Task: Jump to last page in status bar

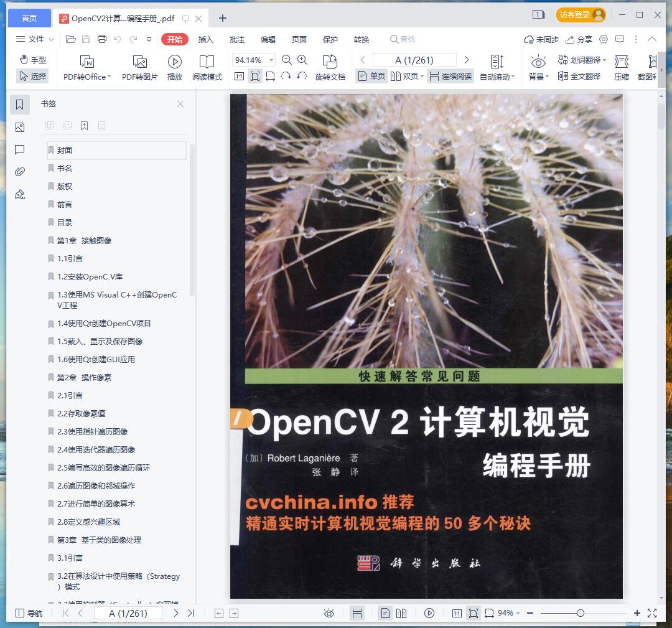Action: [x=191, y=614]
